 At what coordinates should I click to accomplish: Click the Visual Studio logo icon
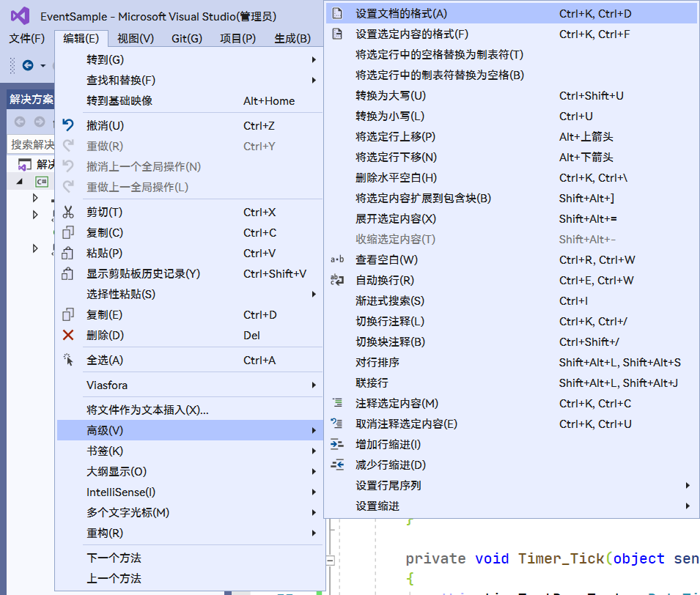coord(20,16)
